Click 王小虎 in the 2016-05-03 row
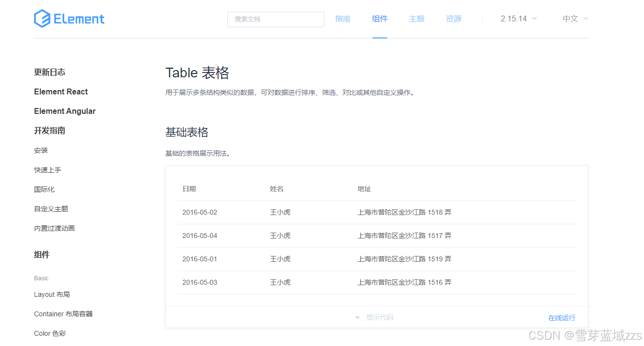 (280, 282)
